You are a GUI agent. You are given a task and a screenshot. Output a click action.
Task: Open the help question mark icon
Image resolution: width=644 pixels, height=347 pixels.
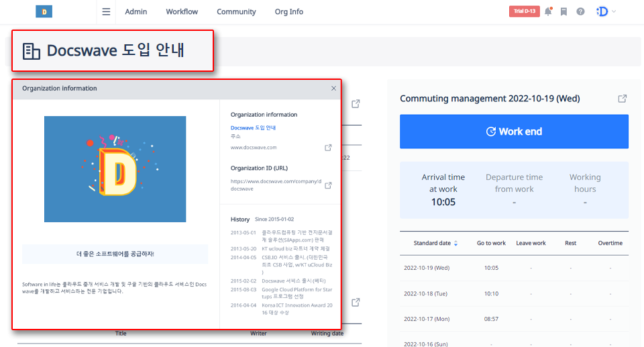click(580, 11)
